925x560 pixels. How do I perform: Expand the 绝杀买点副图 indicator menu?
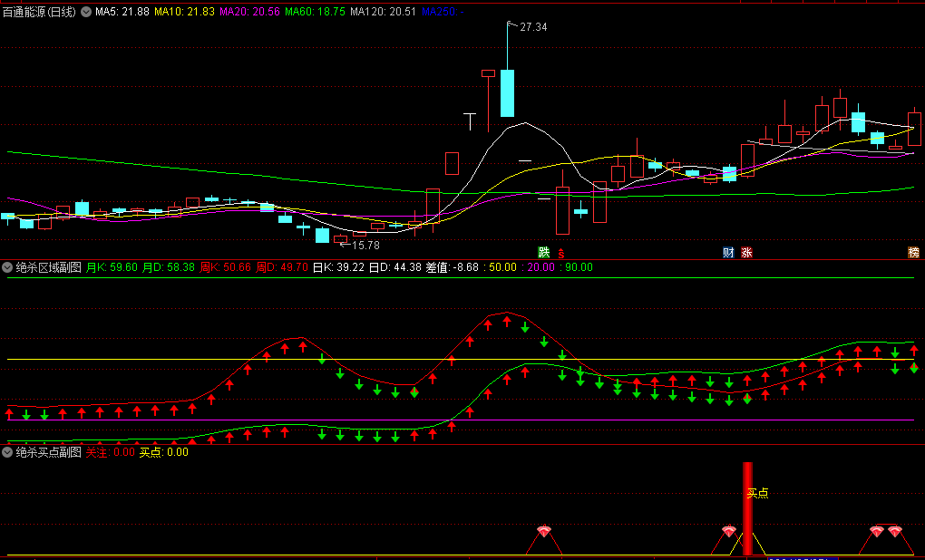coord(8,452)
